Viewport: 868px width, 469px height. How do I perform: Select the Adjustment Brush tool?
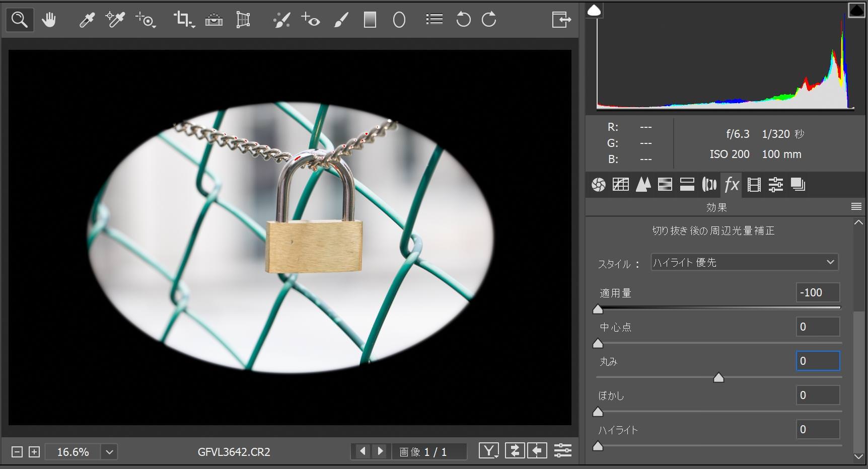coord(341,20)
